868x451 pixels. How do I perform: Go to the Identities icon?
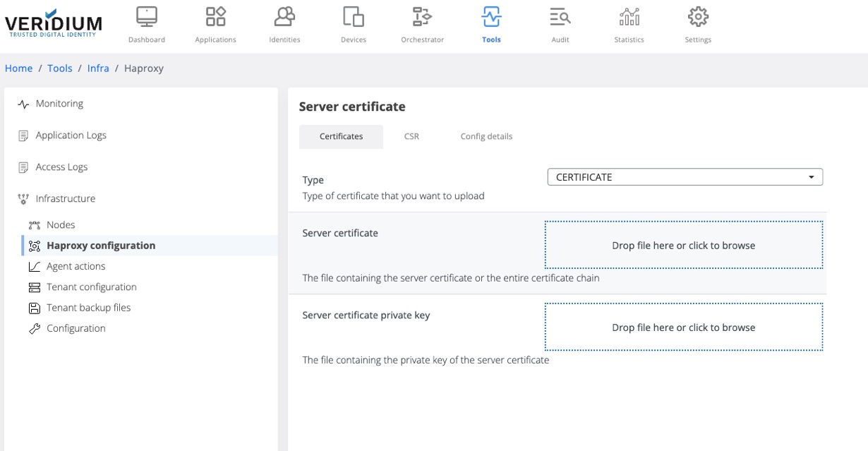(284, 17)
